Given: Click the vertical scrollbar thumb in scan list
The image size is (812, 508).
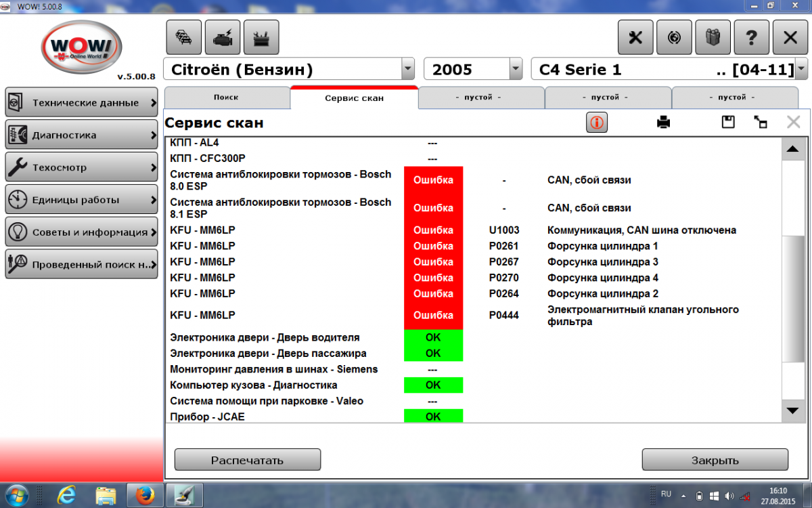Looking at the screenshot, I should (x=792, y=298).
